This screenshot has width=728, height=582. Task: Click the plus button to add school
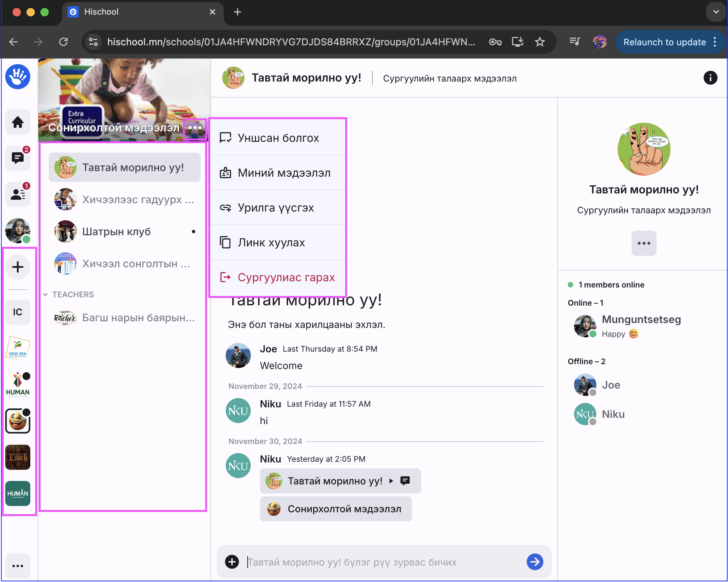[x=17, y=267]
